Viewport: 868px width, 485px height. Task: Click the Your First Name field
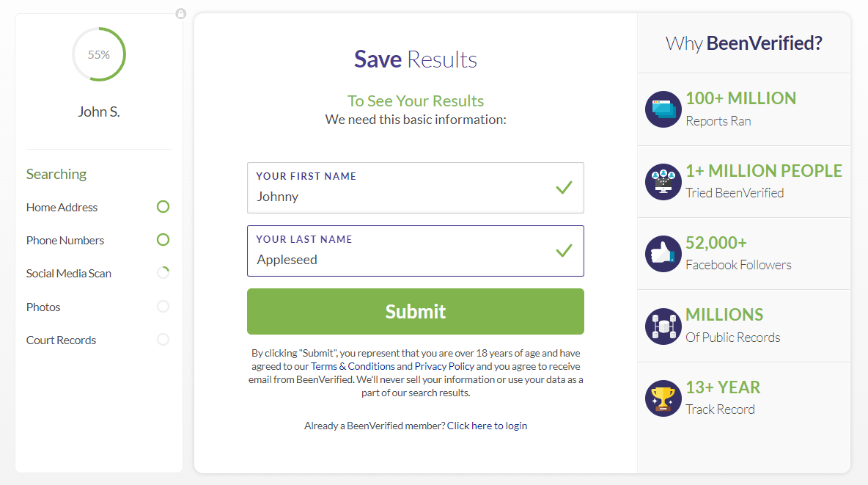point(416,188)
